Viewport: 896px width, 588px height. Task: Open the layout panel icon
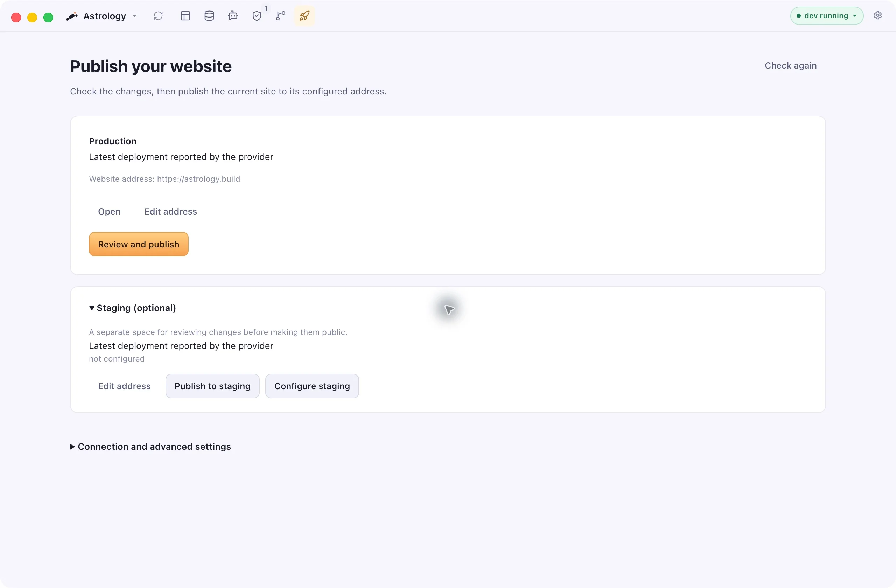pyautogui.click(x=185, y=16)
